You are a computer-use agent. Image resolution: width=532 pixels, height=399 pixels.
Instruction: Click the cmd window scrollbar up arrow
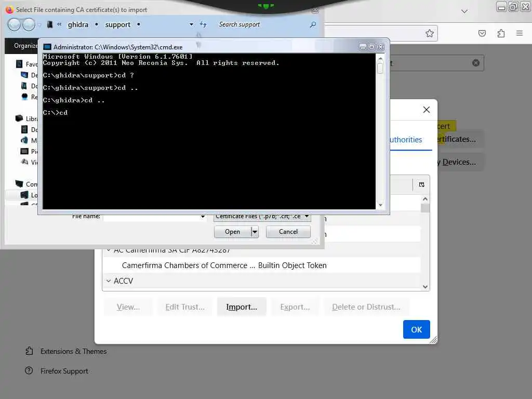[380, 58]
